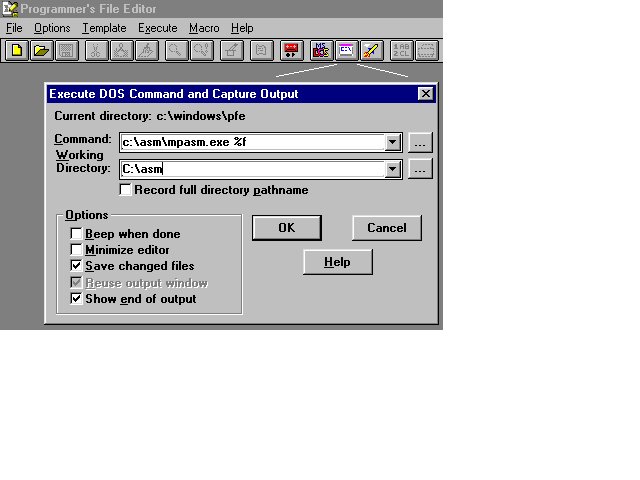The height and width of the screenshot is (480, 640).
Task: Toggle the Minimize editor checkbox
Action: pyautogui.click(x=77, y=250)
